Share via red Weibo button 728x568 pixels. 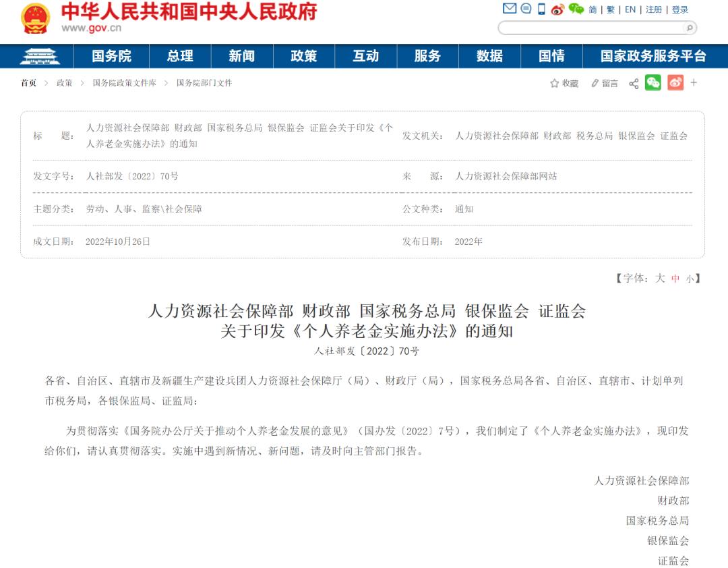coord(675,83)
